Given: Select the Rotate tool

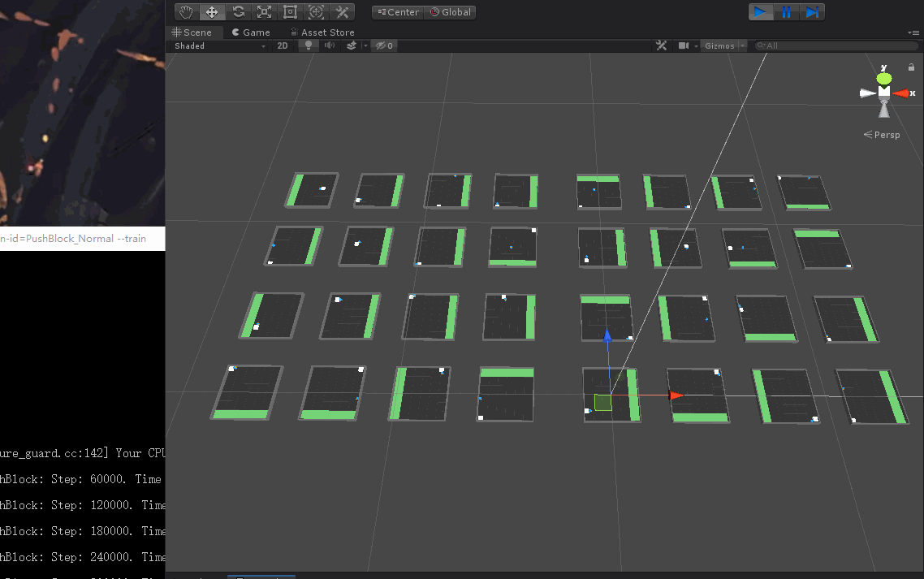Looking at the screenshot, I should 238,12.
